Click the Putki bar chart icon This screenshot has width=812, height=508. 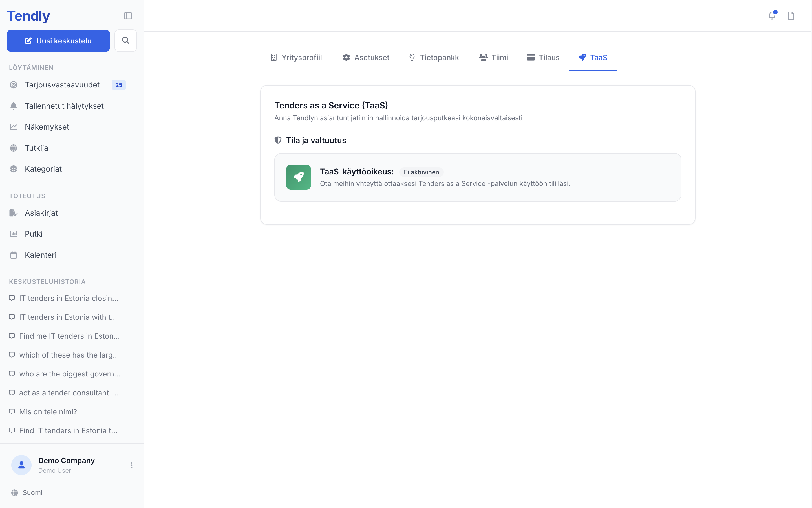point(14,233)
